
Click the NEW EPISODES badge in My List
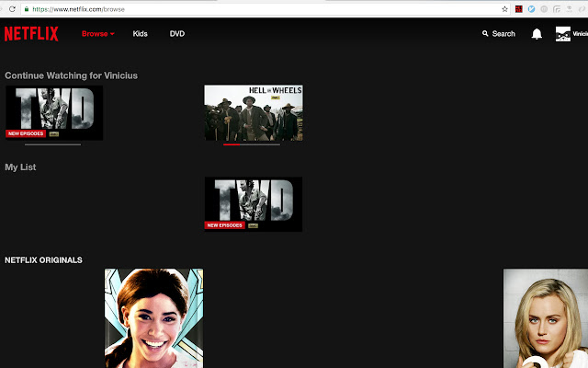pyautogui.click(x=224, y=225)
